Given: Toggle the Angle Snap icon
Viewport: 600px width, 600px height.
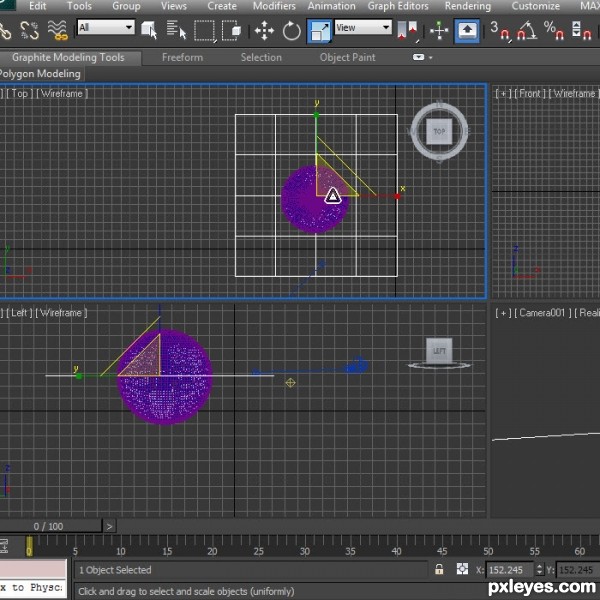Looking at the screenshot, I should (x=527, y=30).
